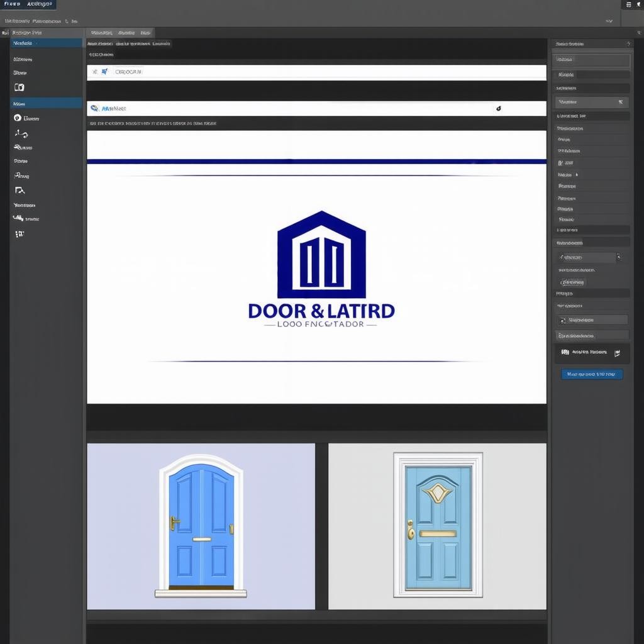Viewport: 644px width, 644px height.
Task: Select the arched blue door thumbnail
Action: pyautogui.click(x=201, y=526)
